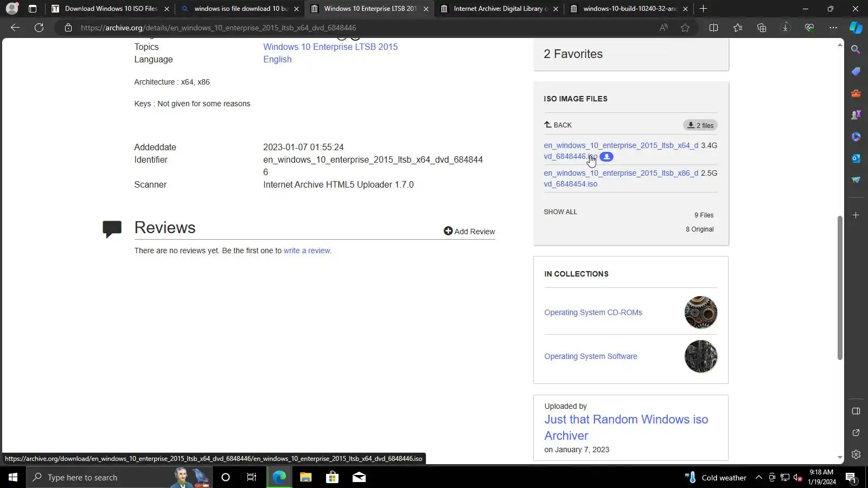View site information lock icon
This screenshot has width=868, height=488.
pos(68,28)
